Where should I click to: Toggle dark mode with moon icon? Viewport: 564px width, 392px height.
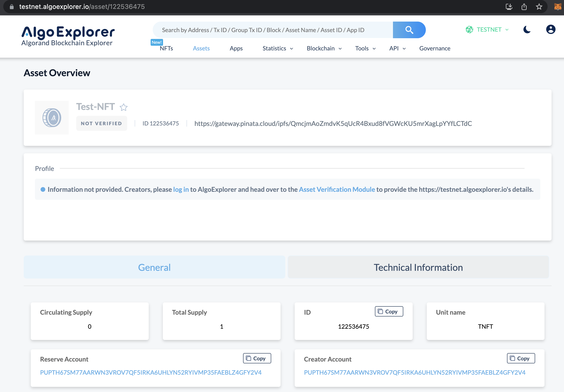pyautogui.click(x=527, y=30)
